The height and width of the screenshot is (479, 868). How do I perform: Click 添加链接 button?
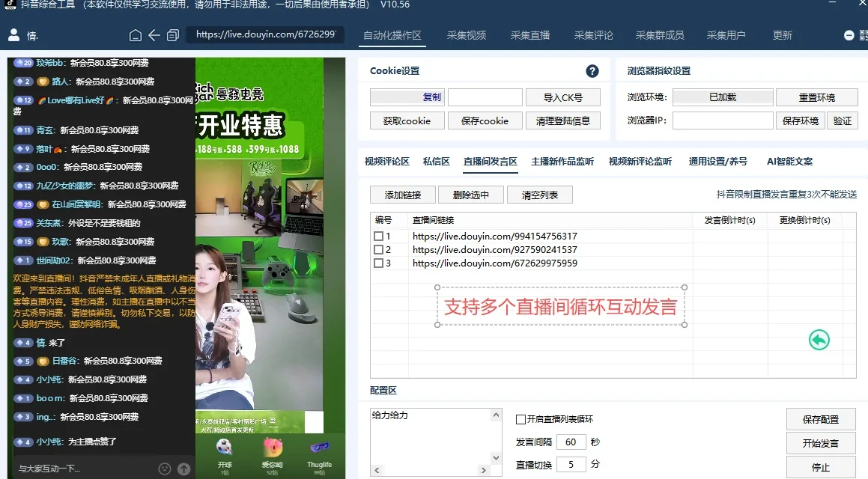point(403,195)
